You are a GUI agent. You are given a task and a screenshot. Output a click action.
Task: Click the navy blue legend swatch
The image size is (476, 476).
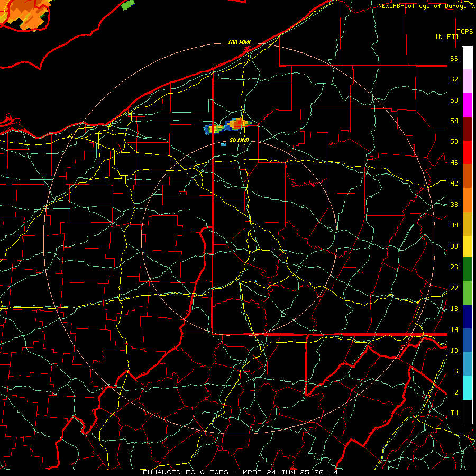pos(467,317)
